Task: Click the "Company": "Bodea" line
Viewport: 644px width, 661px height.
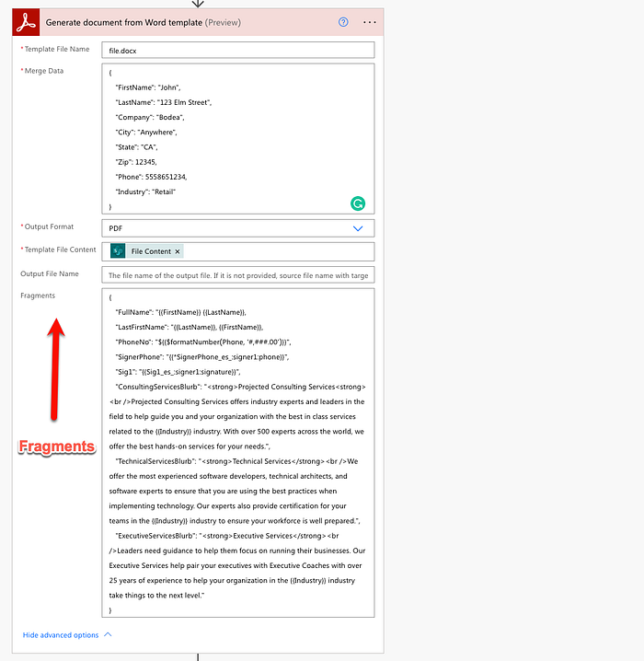Action: coord(150,118)
